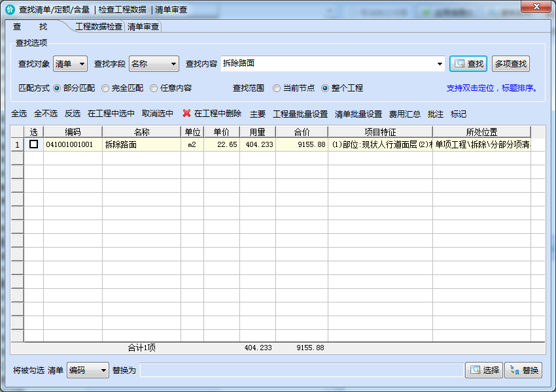
Task: Tick the checkbox in row 1
Action: point(33,144)
